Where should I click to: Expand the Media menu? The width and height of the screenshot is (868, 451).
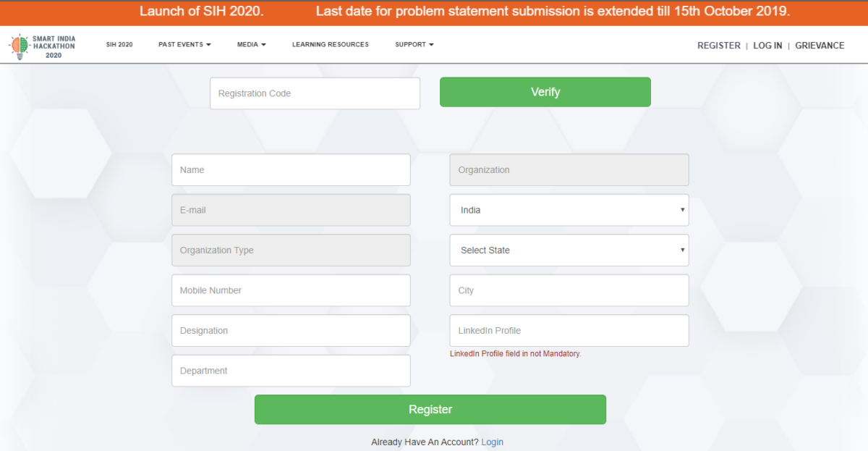(251, 45)
